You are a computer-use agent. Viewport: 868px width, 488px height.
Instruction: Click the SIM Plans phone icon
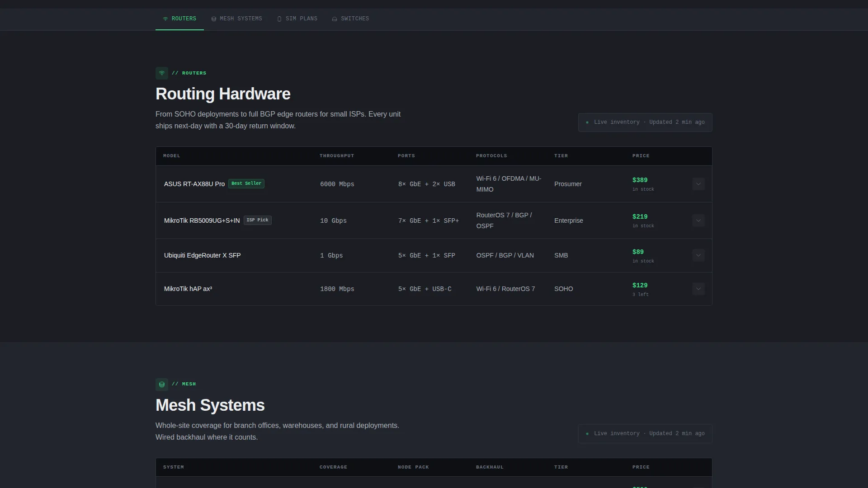279,19
